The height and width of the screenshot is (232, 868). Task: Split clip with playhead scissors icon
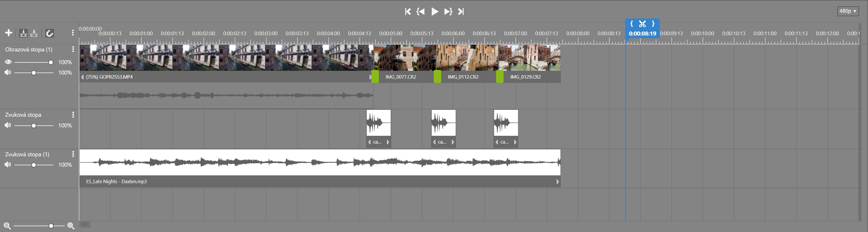coord(642,24)
